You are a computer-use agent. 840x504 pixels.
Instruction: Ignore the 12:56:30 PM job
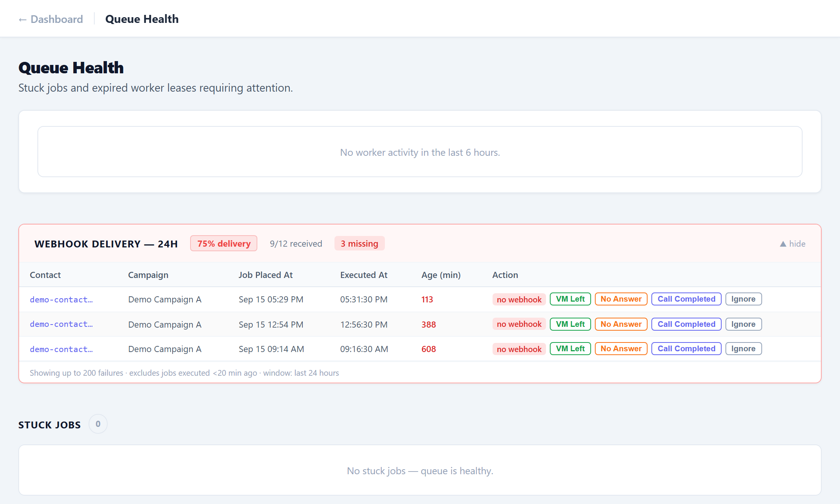point(743,324)
